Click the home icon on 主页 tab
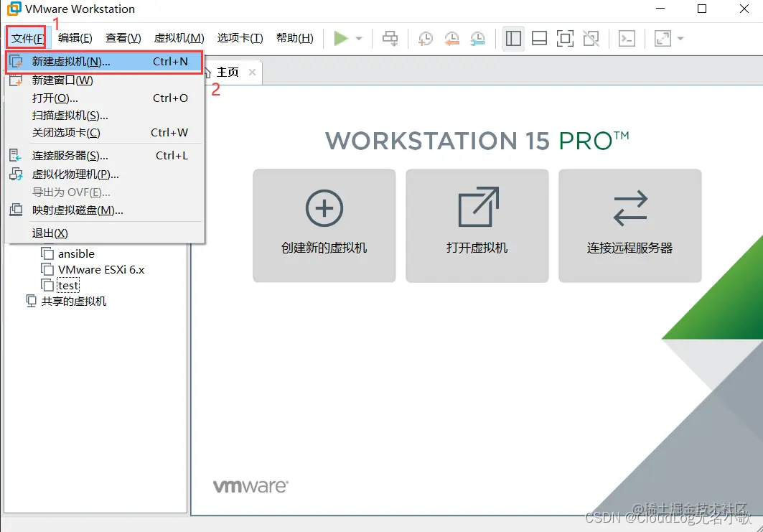763x532 pixels. (207, 73)
